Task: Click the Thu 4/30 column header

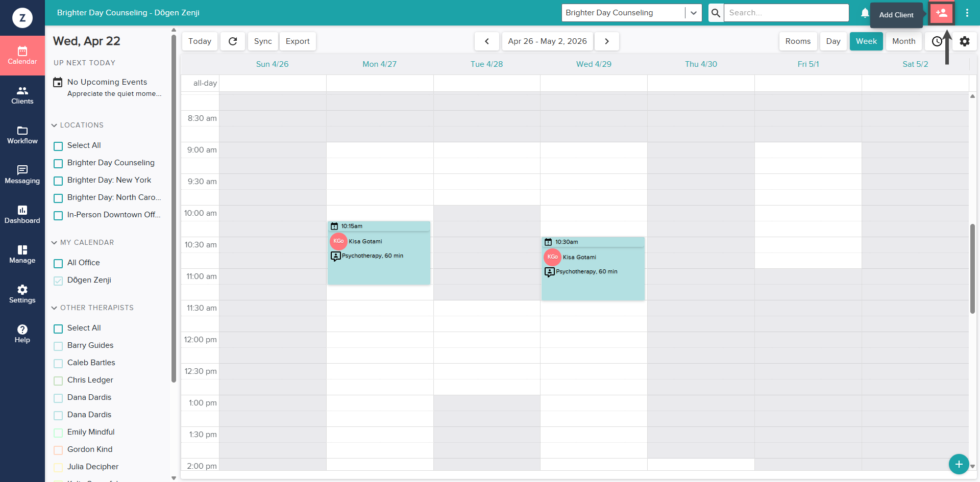Action: [x=701, y=64]
